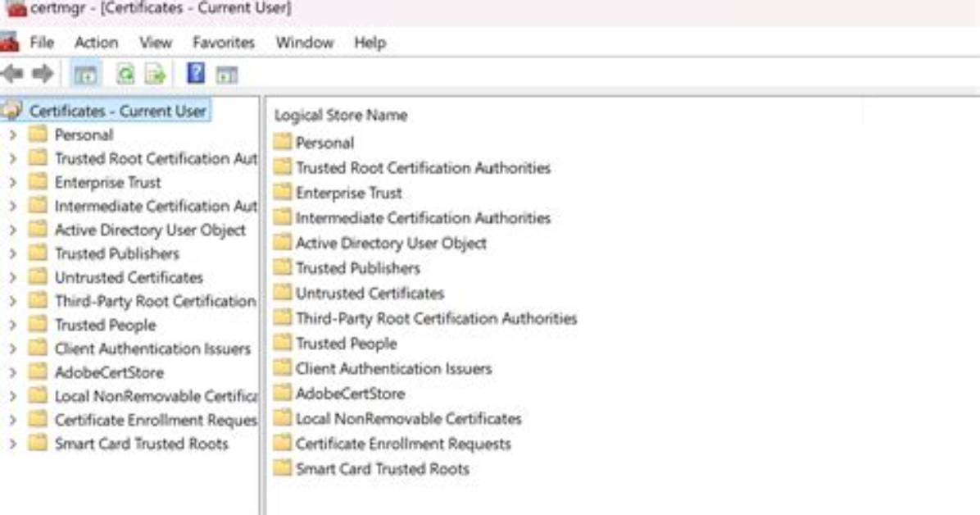Click the certmgr icon left of File menu
The height and width of the screenshot is (515, 980).
click(x=9, y=43)
